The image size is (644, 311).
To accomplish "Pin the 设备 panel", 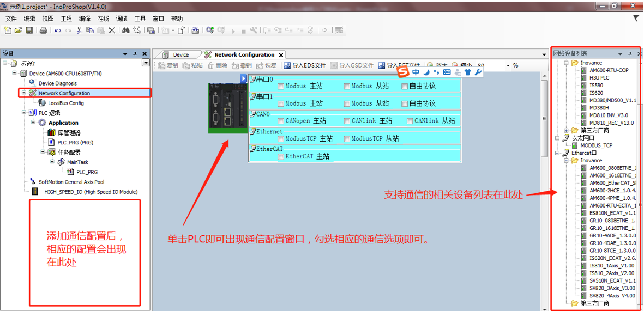I will 134,53.
